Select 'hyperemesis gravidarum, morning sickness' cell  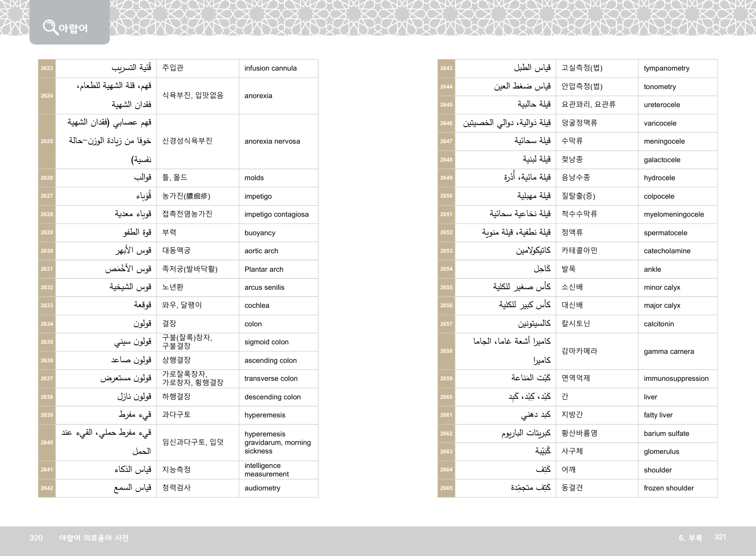pos(277,443)
